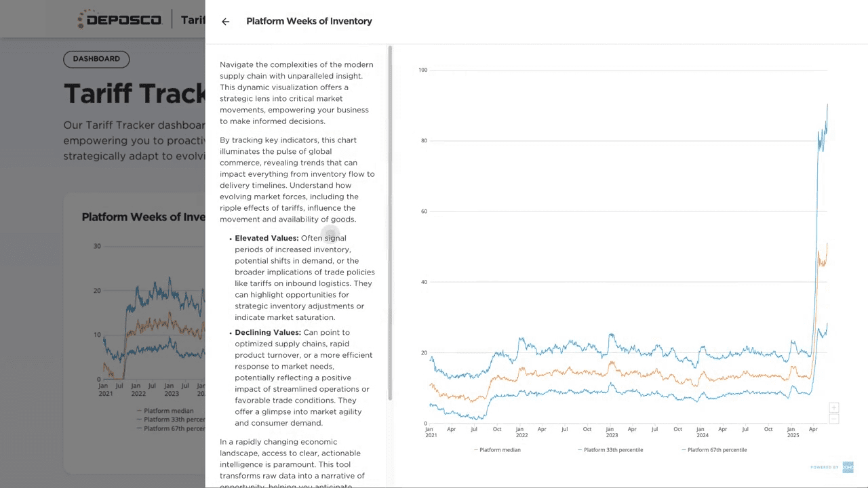Click the description panel vertical scrollbar
Screen dimensions: 868x488
coord(390,223)
